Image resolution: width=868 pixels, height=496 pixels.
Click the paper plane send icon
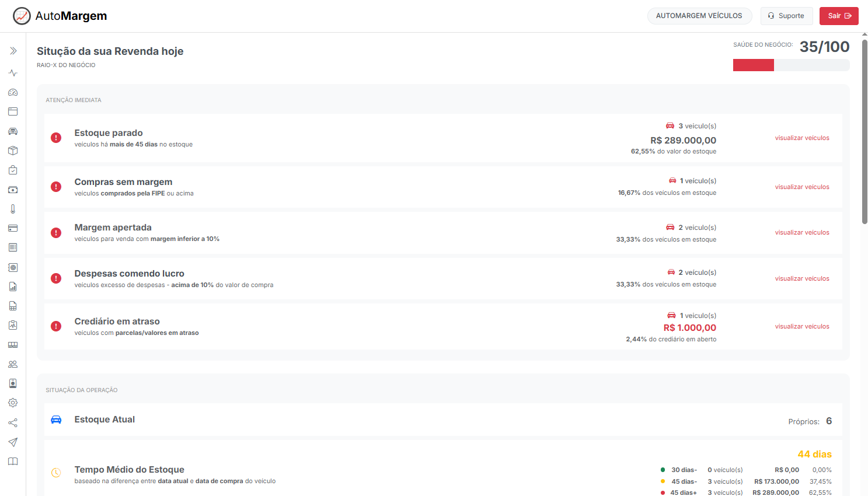[13, 442]
